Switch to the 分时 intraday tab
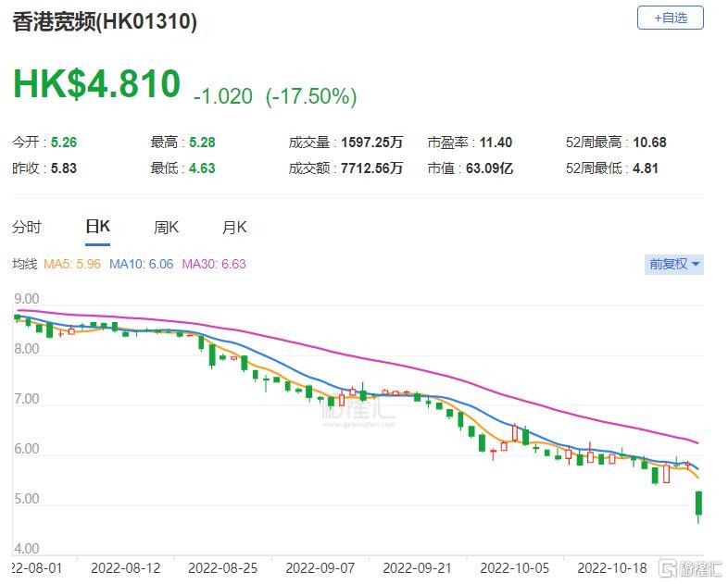This screenshot has width=728, height=584. (x=27, y=228)
